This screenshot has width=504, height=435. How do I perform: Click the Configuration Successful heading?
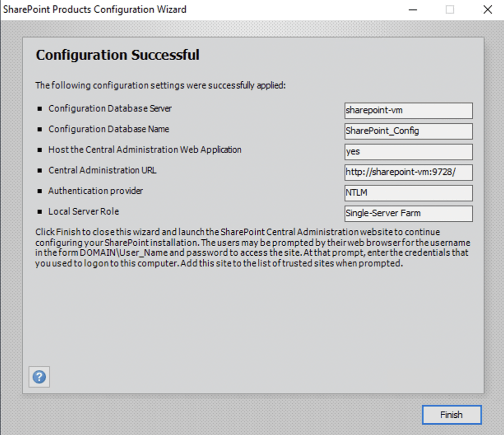pos(118,55)
